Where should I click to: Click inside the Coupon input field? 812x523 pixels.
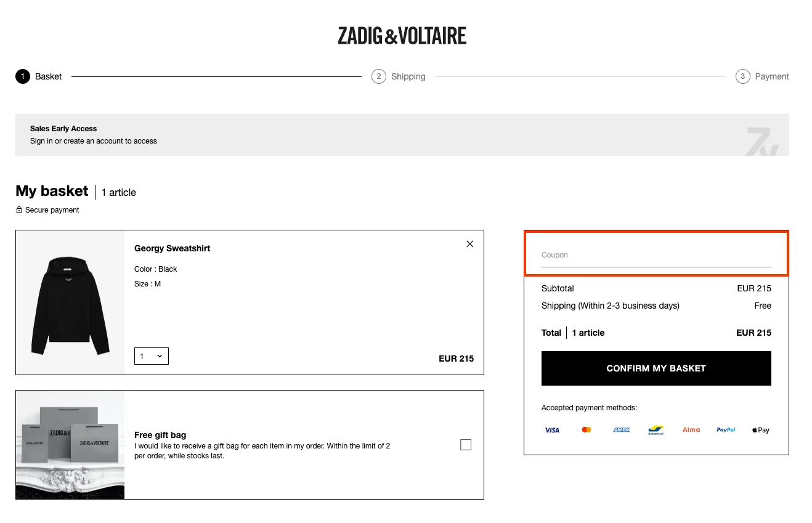(656, 254)
